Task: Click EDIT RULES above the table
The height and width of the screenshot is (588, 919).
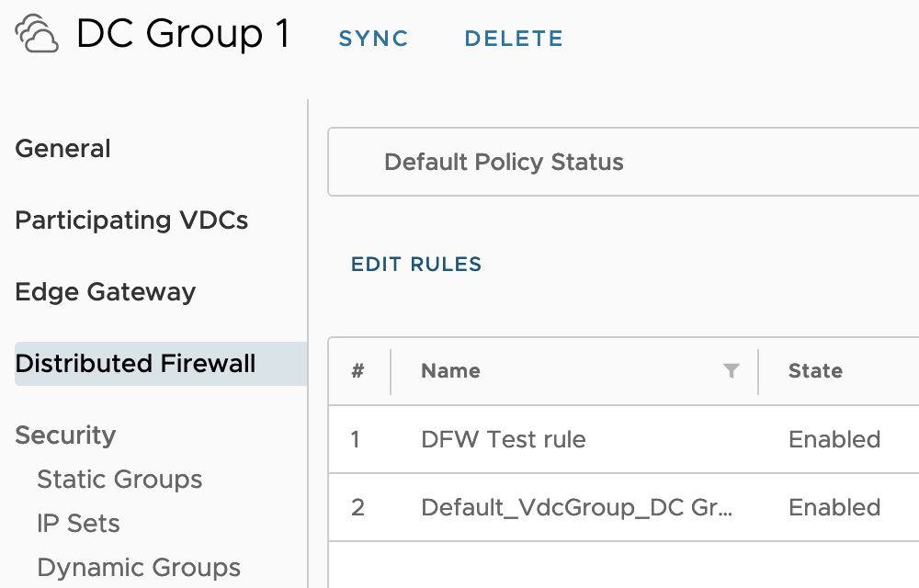Action: (416, 265)
